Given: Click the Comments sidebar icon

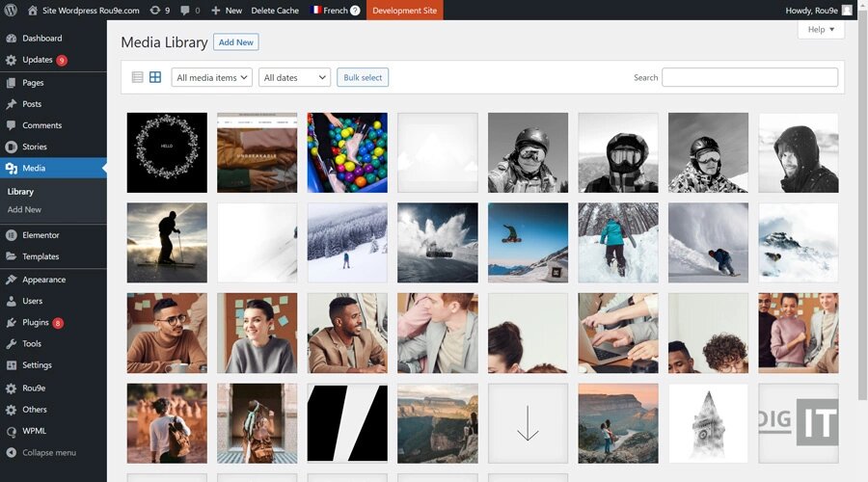Looking at the screenshot, I should 11,125.
